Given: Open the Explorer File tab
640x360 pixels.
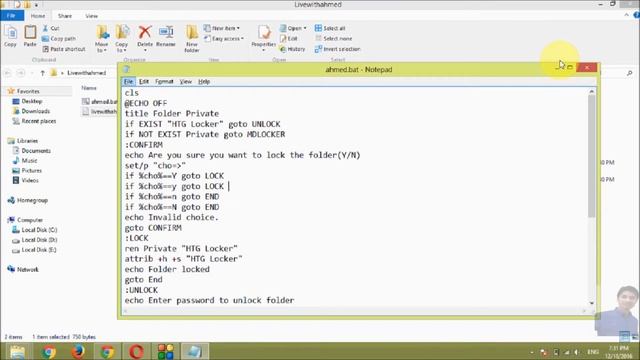Looking at the screenshot, I should click(x=12, y=16).
